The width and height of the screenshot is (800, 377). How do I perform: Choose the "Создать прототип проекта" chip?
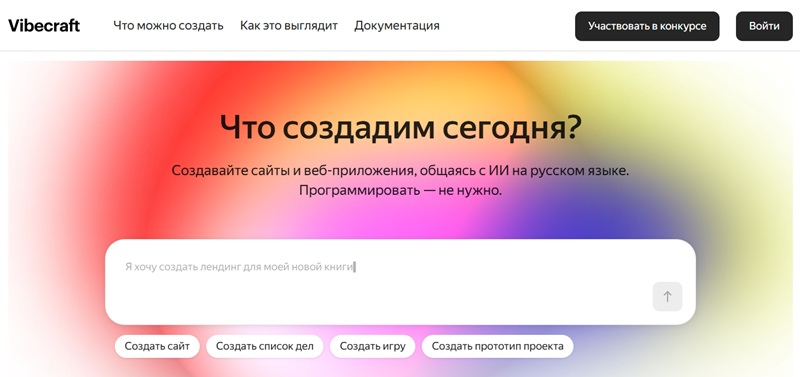pyautogui.click(x=497, y=346)
